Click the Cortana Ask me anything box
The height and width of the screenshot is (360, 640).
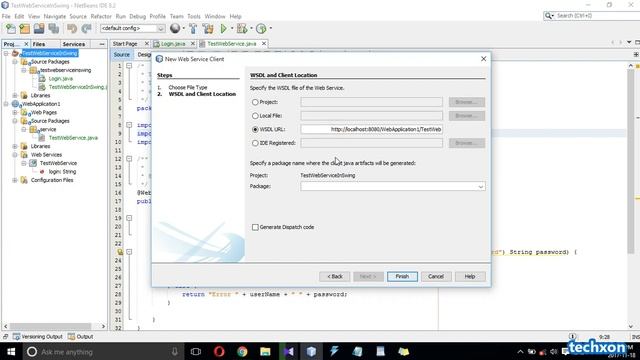(x=102, y=351)
